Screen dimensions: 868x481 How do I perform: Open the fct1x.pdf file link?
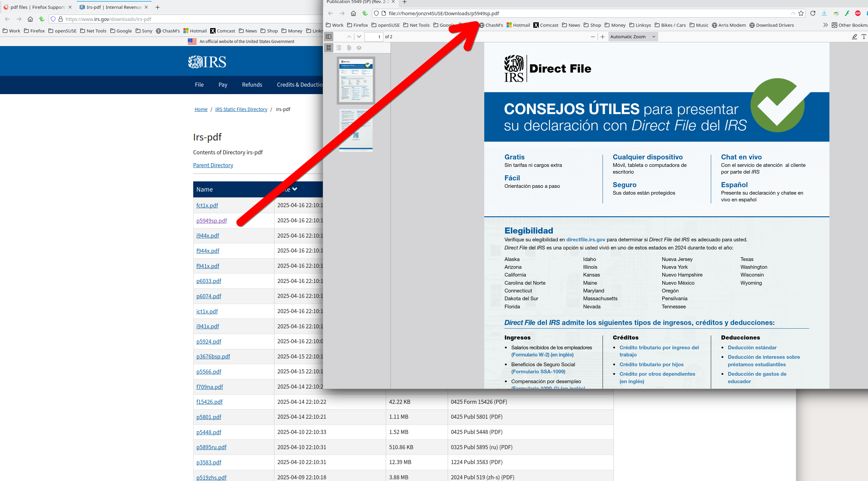[207, 205]
